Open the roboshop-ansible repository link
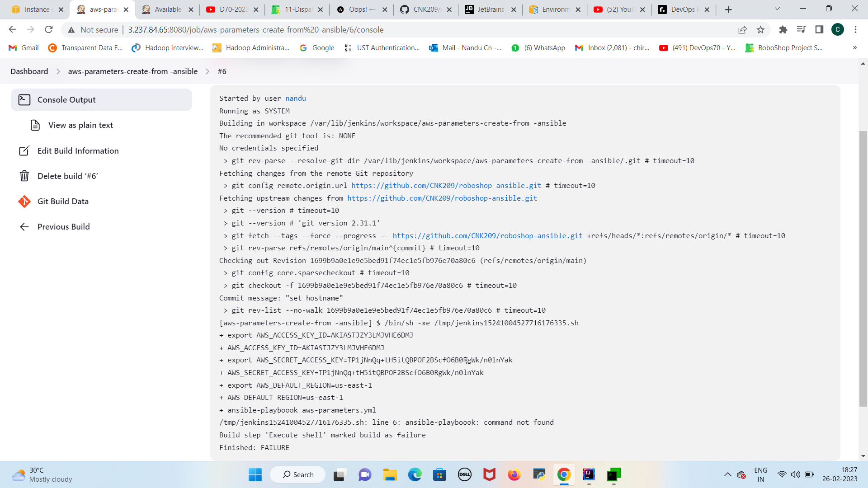 click(446, 185)
